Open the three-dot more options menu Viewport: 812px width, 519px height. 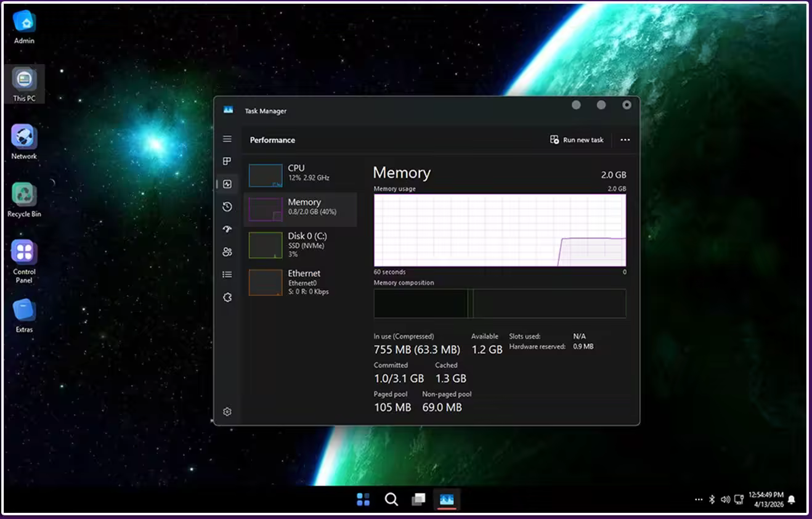point(625,140)
